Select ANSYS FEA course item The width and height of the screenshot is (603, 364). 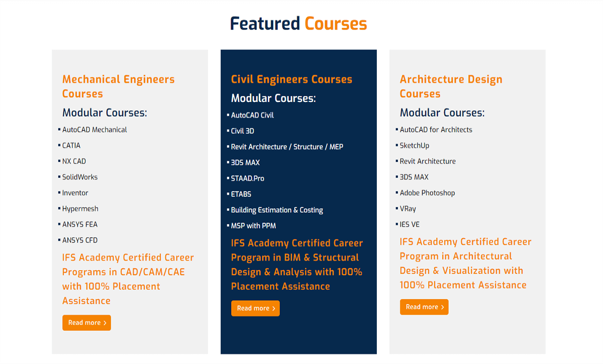(x=80, y=224)
